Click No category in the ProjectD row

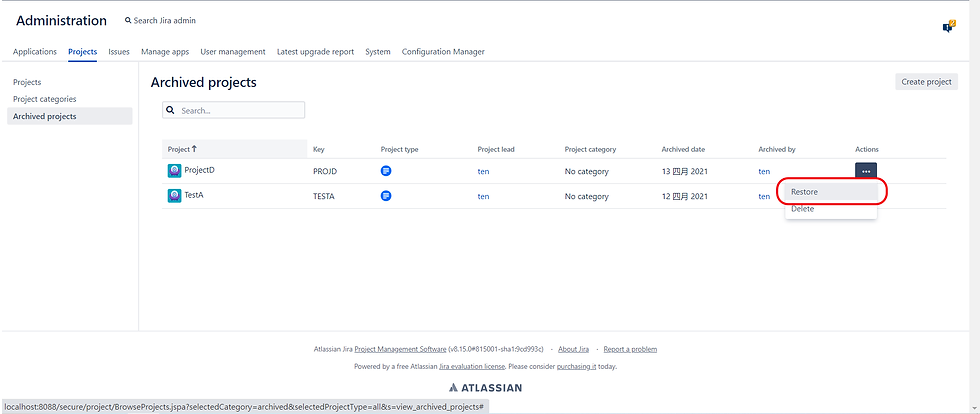586,171
